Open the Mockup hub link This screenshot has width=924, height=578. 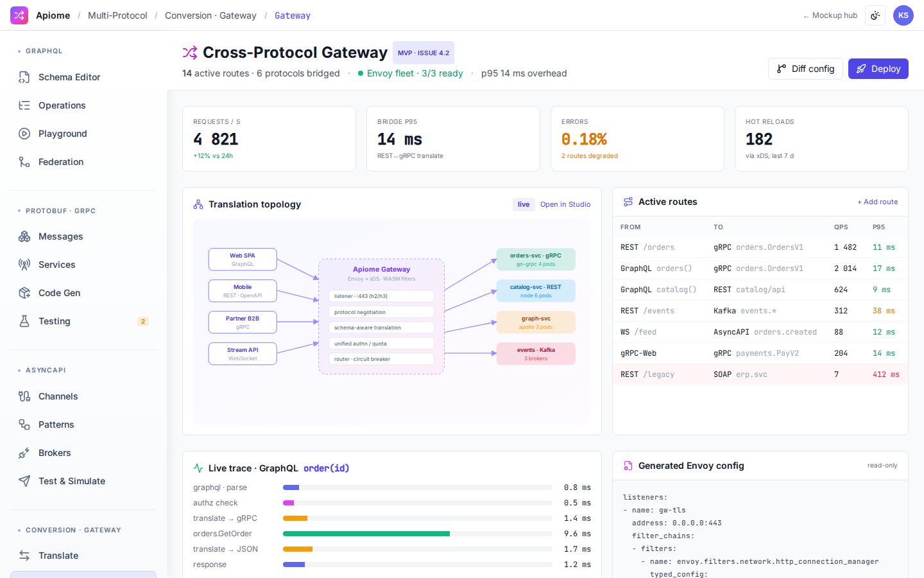coord(830,15)
